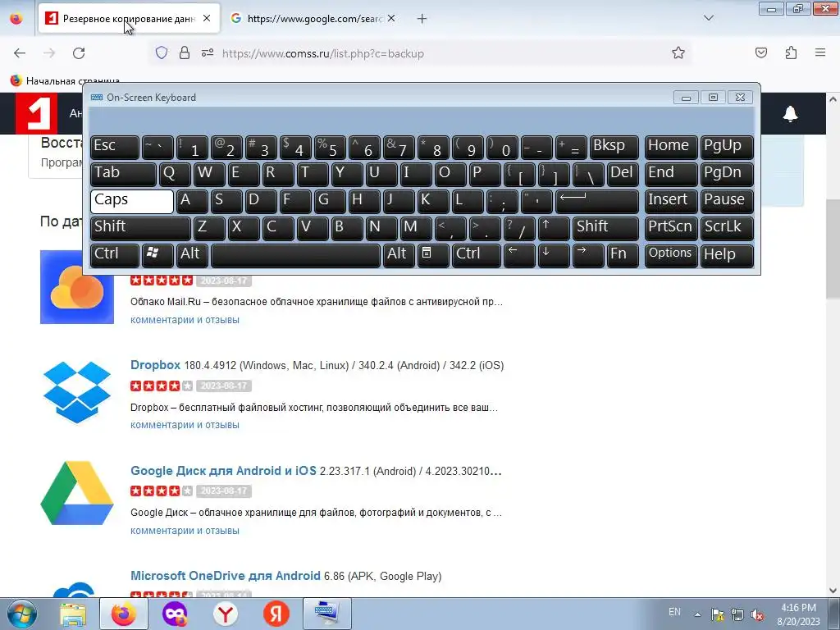This screenshot has height=630, width=840.
Task: Toggle the left Shift key on the on-screen keyboard
Action: (x=140, y=228)
